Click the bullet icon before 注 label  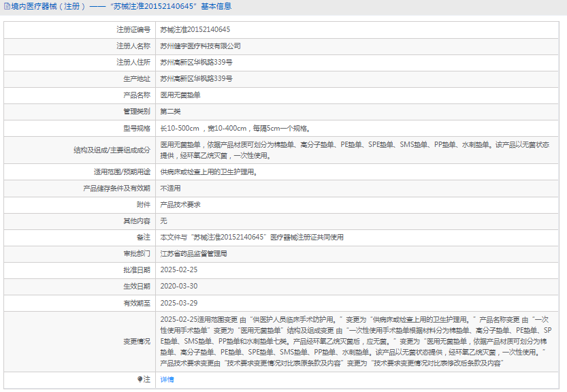[x=140, y=379]
